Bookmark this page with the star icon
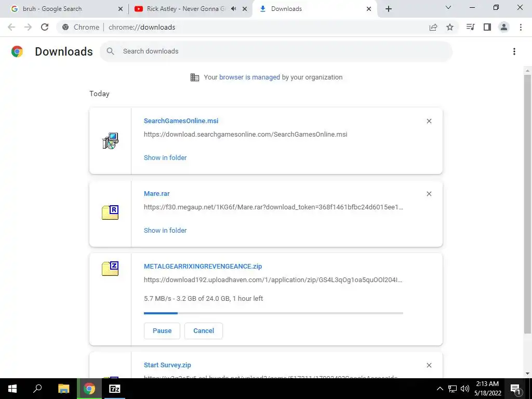532x399 pixels. click(x=450, y=27)
